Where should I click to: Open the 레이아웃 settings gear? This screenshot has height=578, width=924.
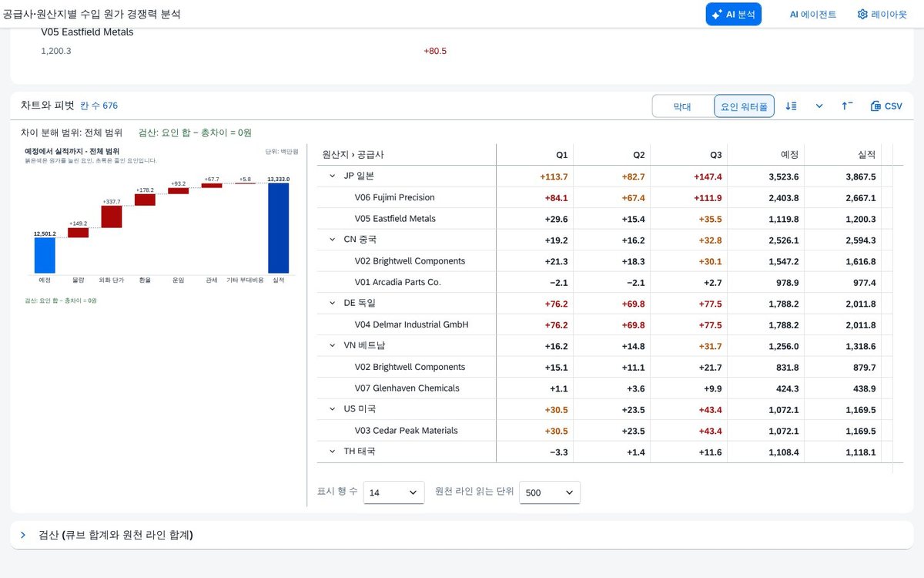tap(882, 14)
